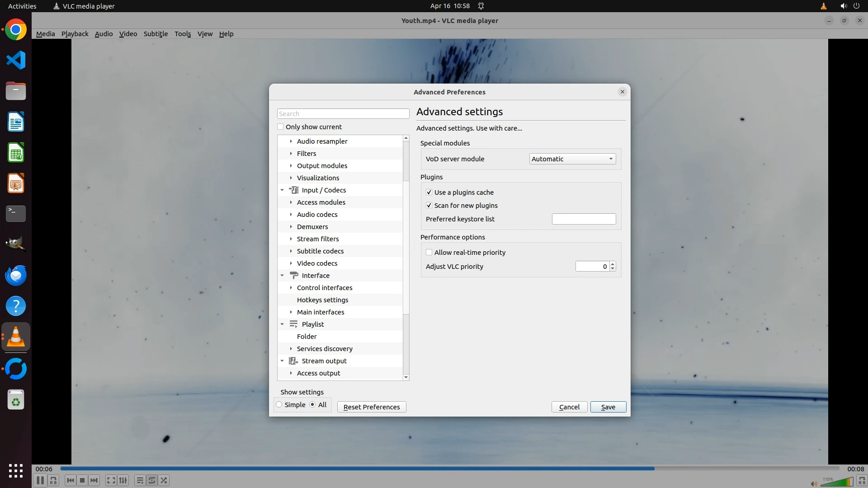Viewport: 868px width, 488px height.
Task: Open the Tools menu
Action: [x=183, y=34]
